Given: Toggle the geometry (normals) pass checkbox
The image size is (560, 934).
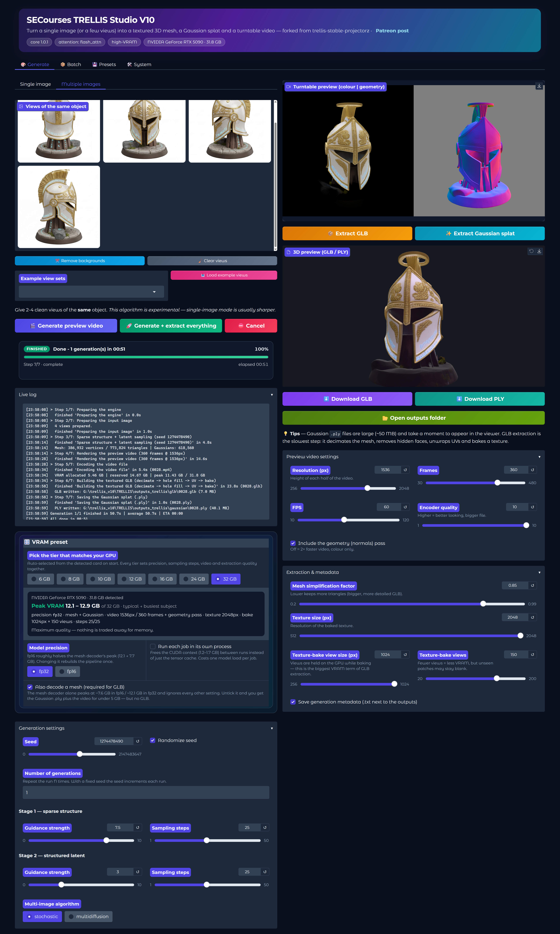Looking at the screenshot, I should [293, 543].
